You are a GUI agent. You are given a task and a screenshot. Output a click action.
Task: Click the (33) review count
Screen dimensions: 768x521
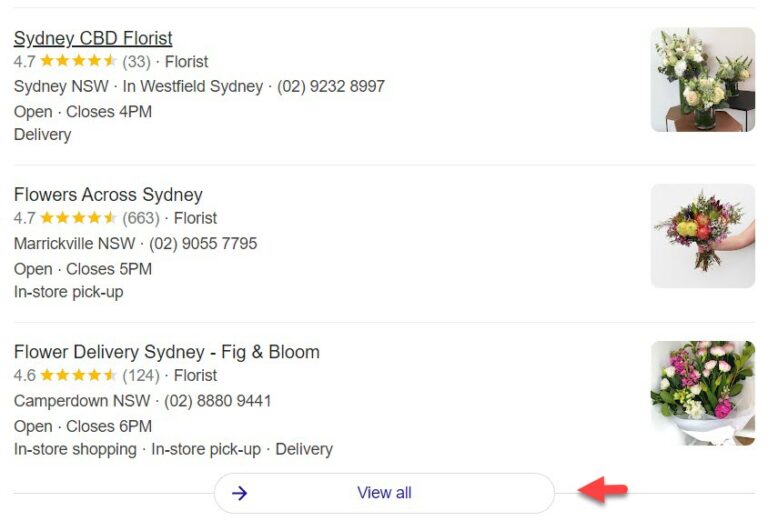(x=136, y=62)
